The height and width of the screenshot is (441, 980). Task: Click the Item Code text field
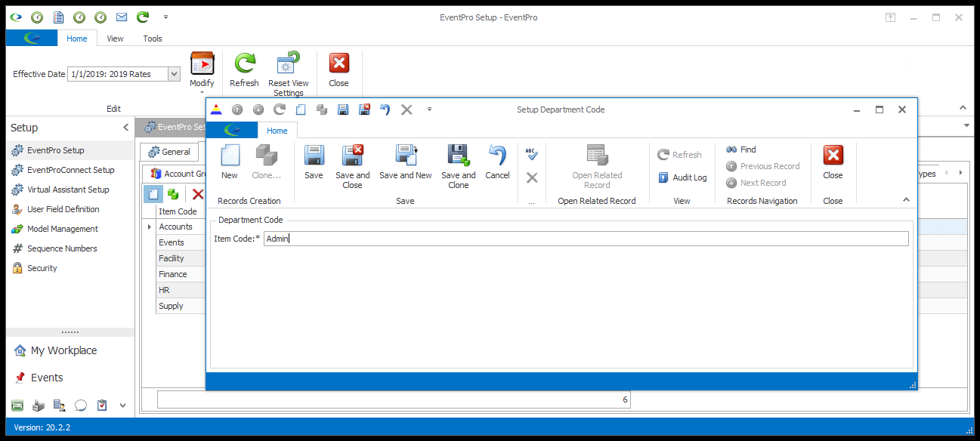(x=586, y=239)
